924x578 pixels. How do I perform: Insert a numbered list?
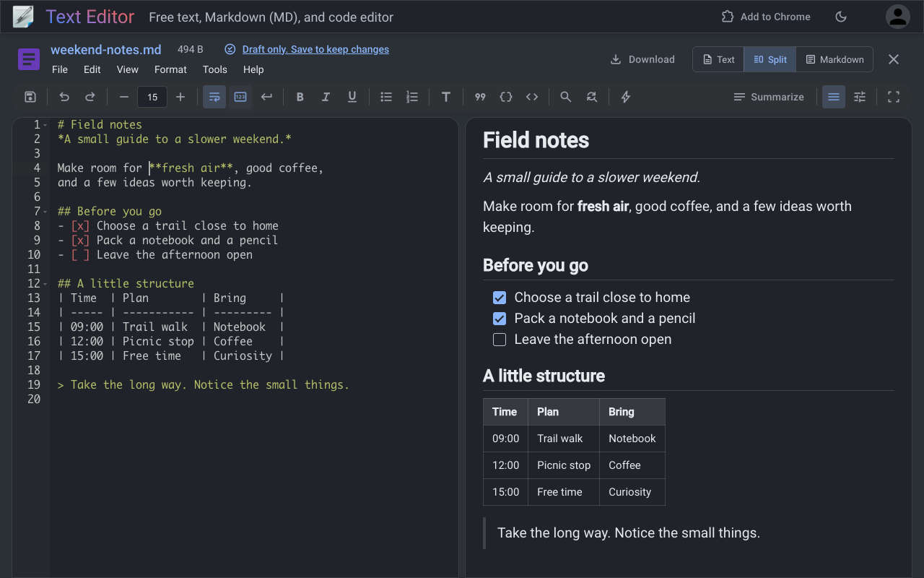pyautogui.click(x=412, y=97)
